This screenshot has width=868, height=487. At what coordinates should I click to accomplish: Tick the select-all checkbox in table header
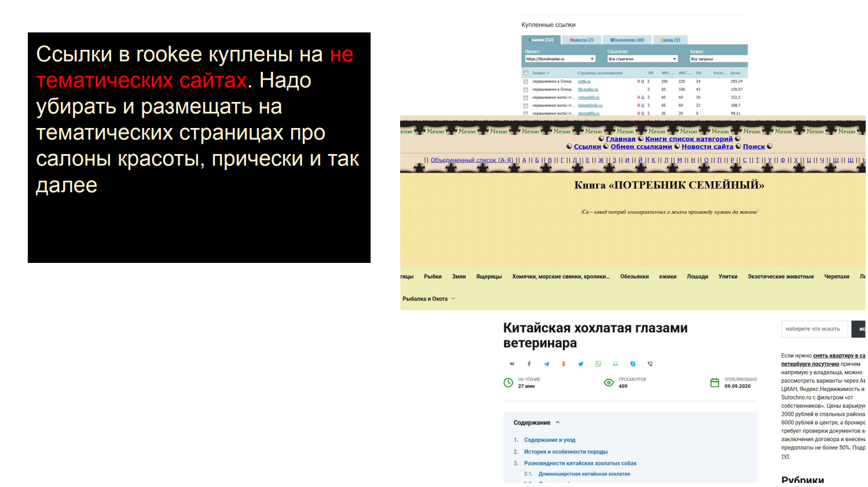coord(526,74)
